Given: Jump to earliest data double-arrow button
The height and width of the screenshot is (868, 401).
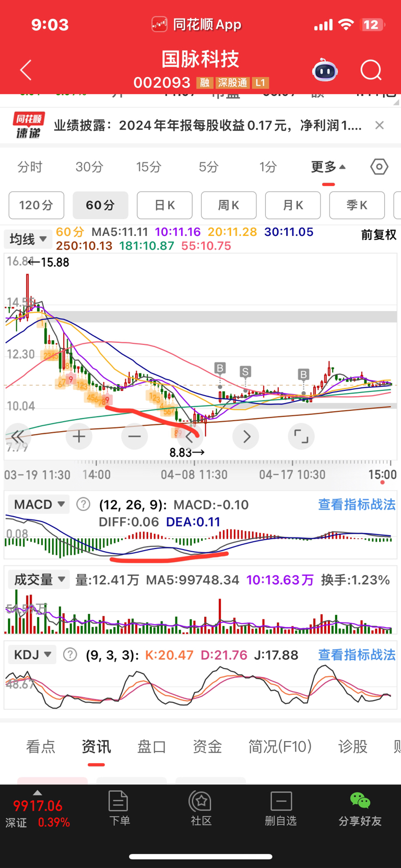Looking at the screenshot, I should (17, 436).
